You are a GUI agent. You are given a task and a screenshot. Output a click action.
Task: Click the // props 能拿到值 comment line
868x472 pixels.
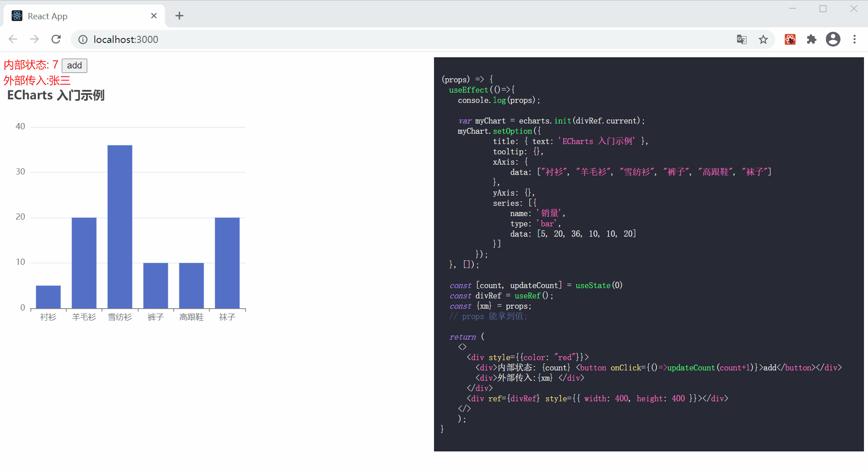488,316
